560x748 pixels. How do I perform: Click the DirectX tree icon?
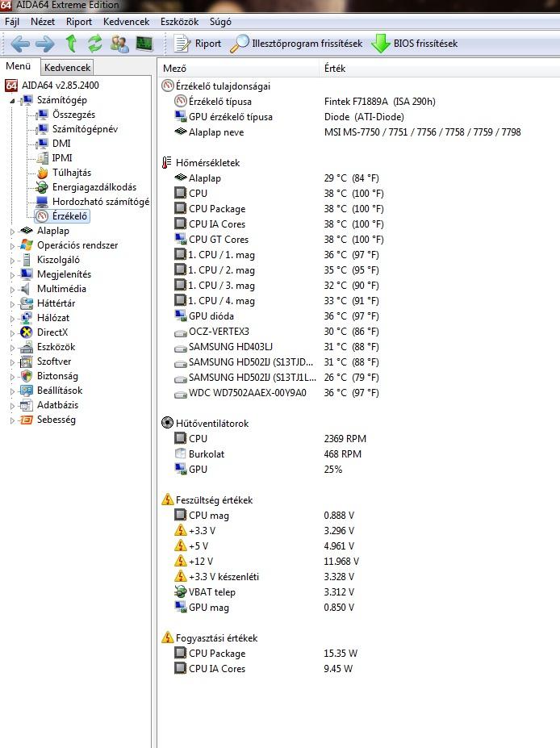click(27, 332)
